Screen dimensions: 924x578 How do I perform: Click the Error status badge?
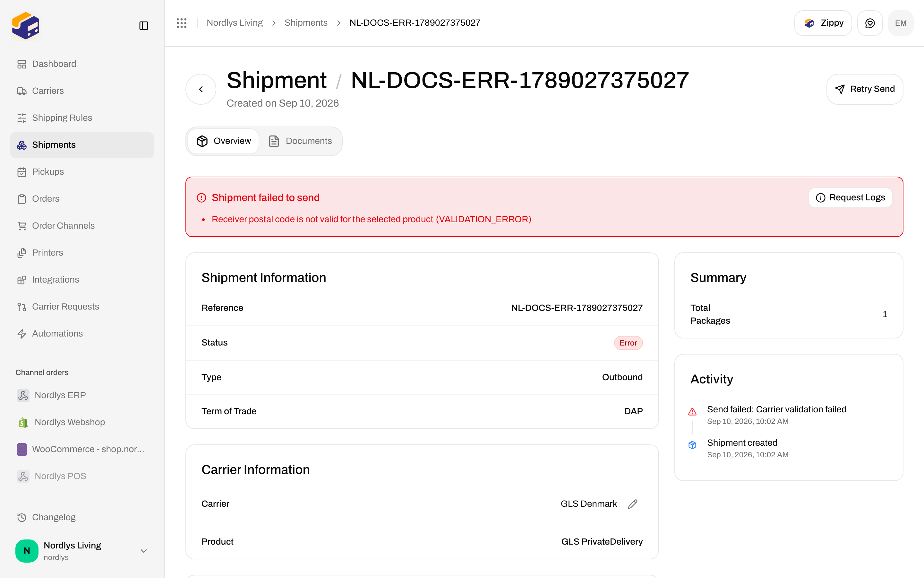tap(628, 343)
